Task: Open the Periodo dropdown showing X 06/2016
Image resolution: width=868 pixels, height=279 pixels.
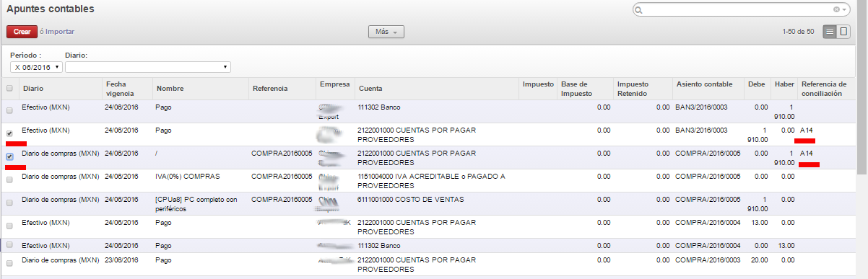Action: (37, 67)
